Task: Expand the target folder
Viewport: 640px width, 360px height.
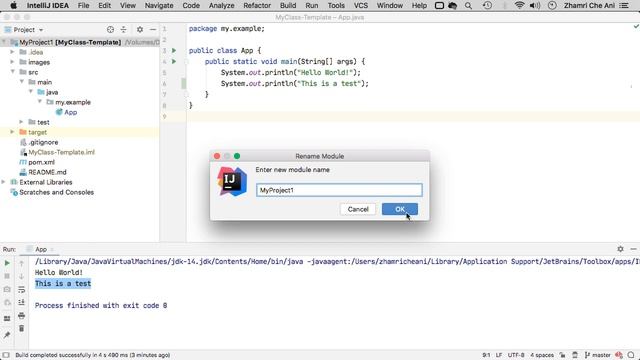Action: [x=12, y=132]
